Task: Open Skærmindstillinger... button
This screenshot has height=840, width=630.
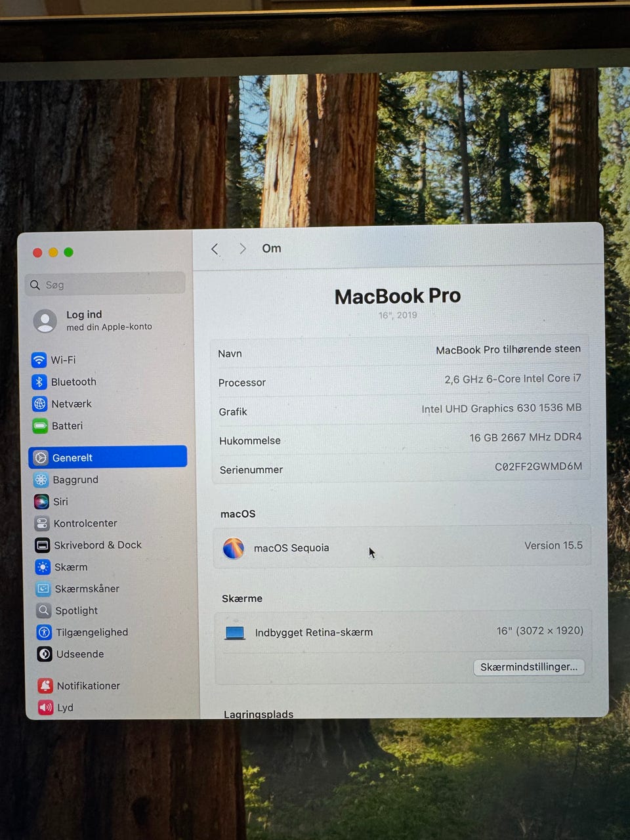Action: coord(529,667)
